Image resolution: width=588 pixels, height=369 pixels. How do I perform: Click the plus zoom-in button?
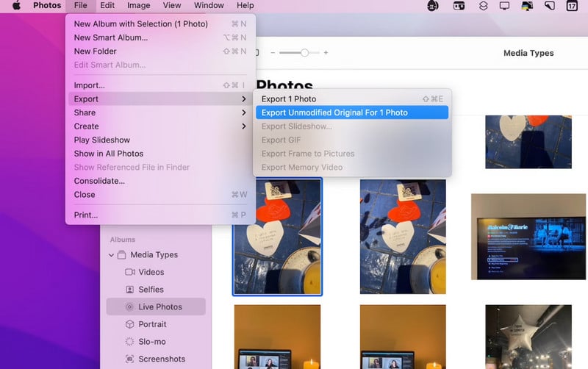[x=326, y=53]
